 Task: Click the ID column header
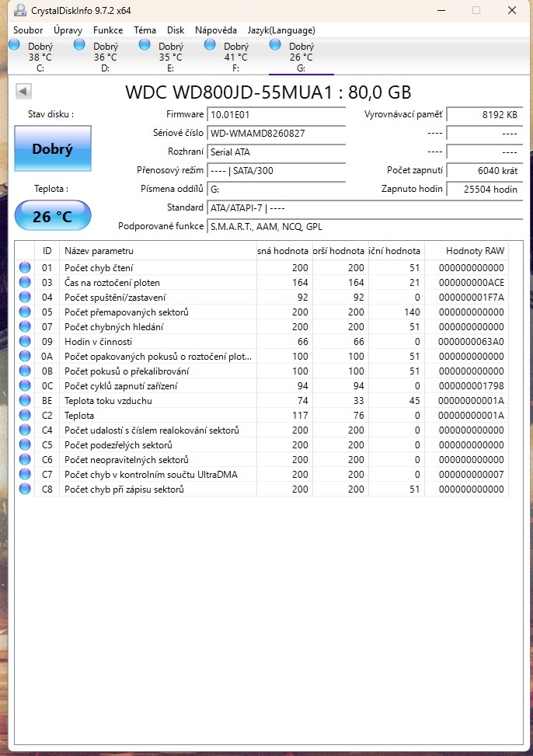[x=47, y=251]
